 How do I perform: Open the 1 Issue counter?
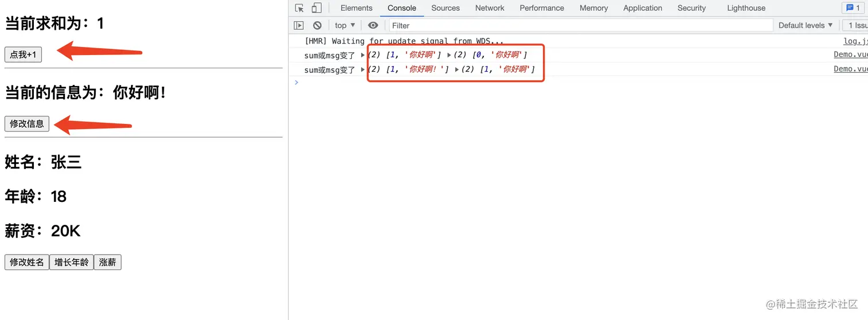855,25
